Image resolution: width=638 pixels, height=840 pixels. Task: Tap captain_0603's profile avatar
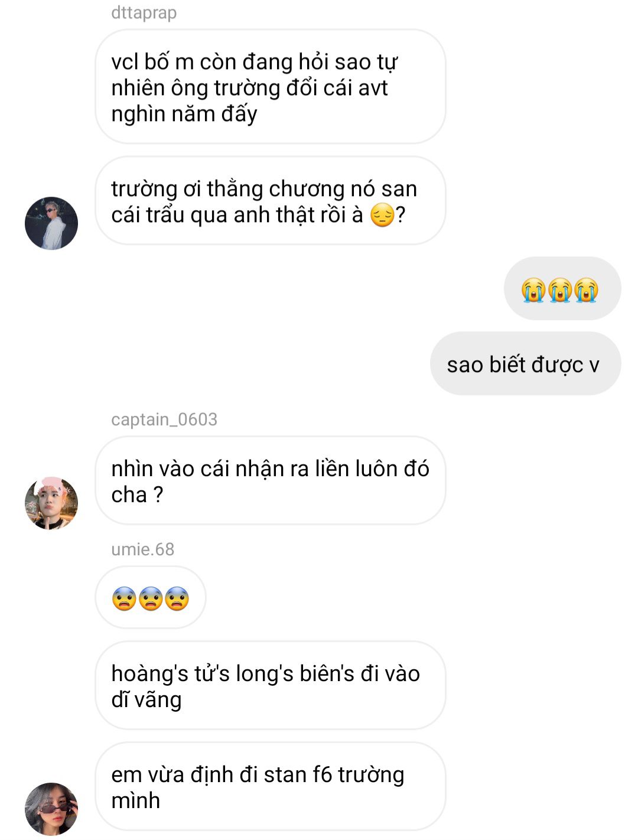(51, 503)
